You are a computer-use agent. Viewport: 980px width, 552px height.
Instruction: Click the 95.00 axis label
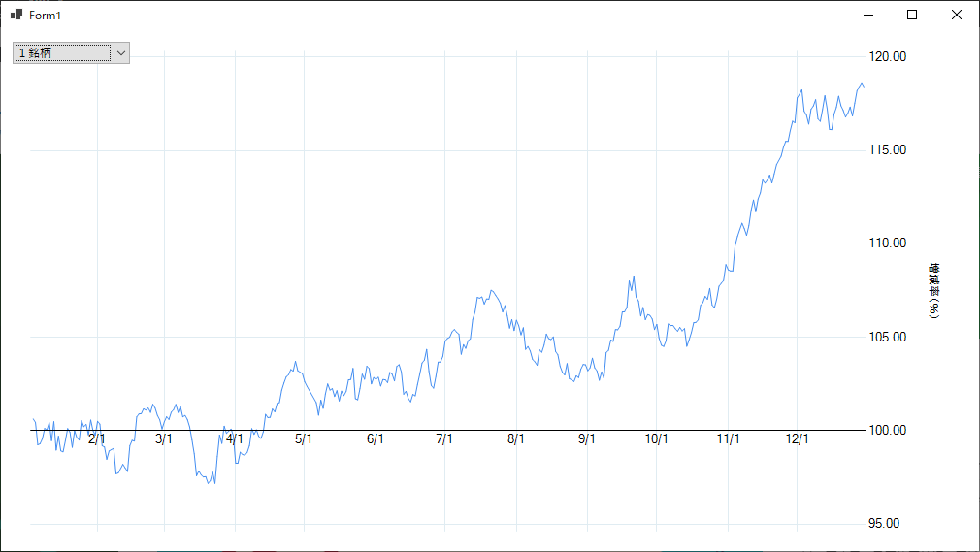pyautogui.click(x=884, y=523)
